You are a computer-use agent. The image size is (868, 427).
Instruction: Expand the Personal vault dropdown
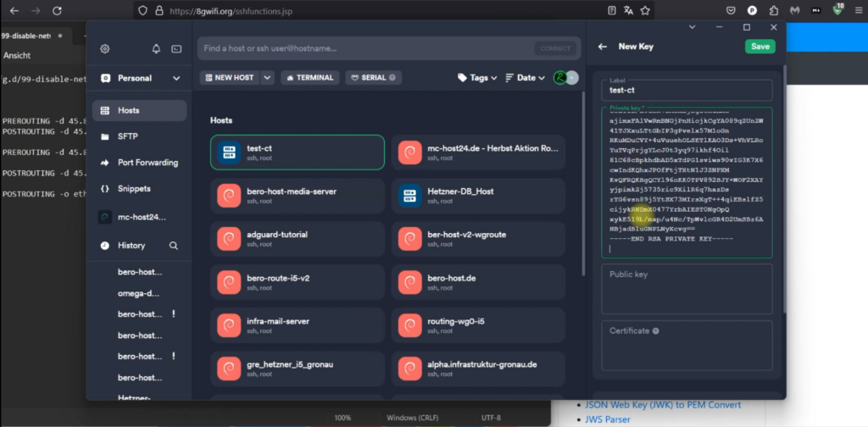tap(176, 78)
